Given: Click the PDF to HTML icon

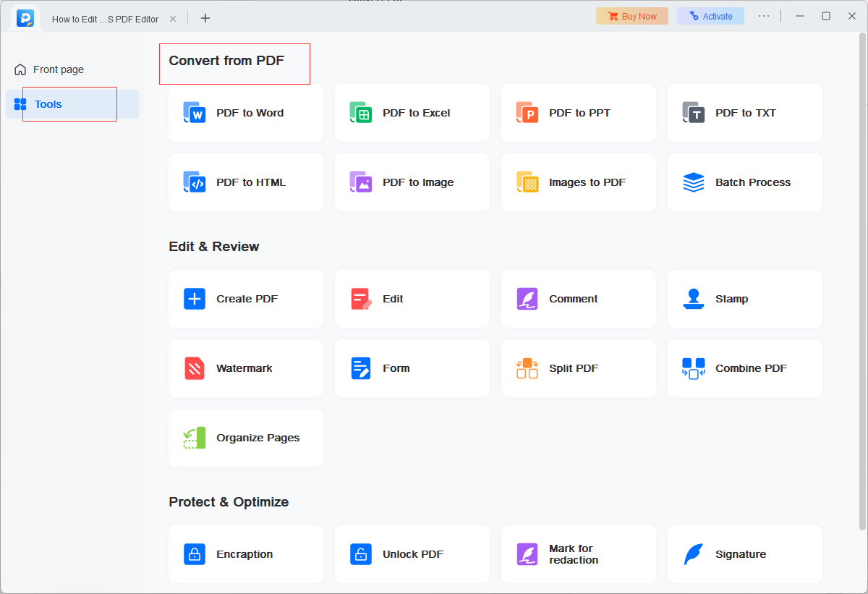Looking at the screenshot, I should click(x=195, y=182).
